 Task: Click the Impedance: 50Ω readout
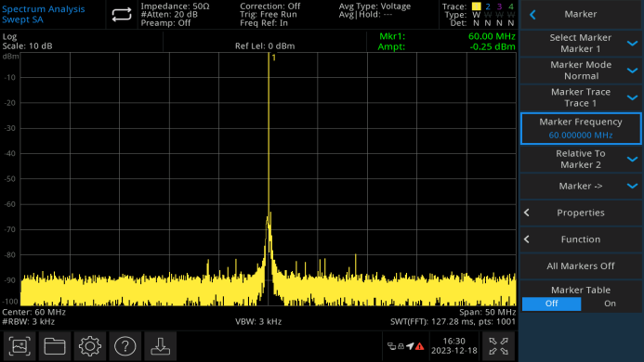175,6
